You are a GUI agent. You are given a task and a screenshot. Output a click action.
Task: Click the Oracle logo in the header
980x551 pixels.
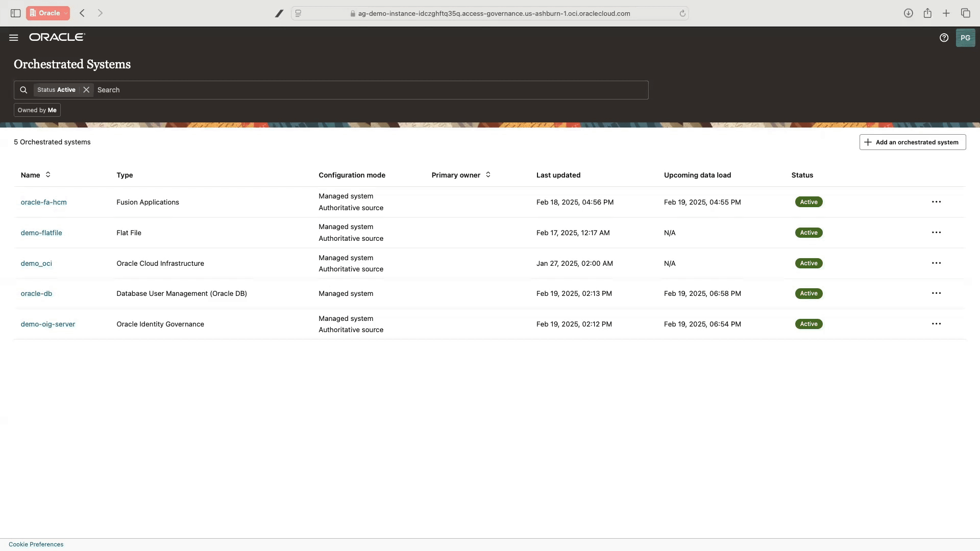tap(57, 37)
